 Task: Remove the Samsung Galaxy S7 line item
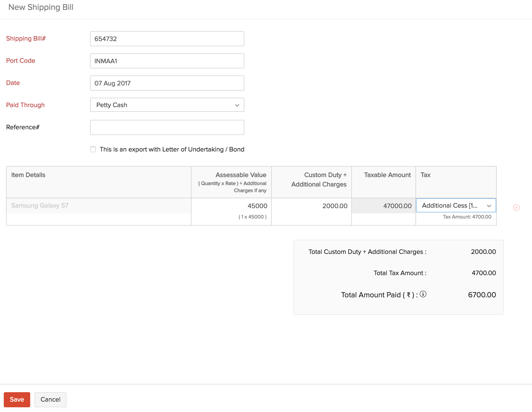(x=516, y=207)
